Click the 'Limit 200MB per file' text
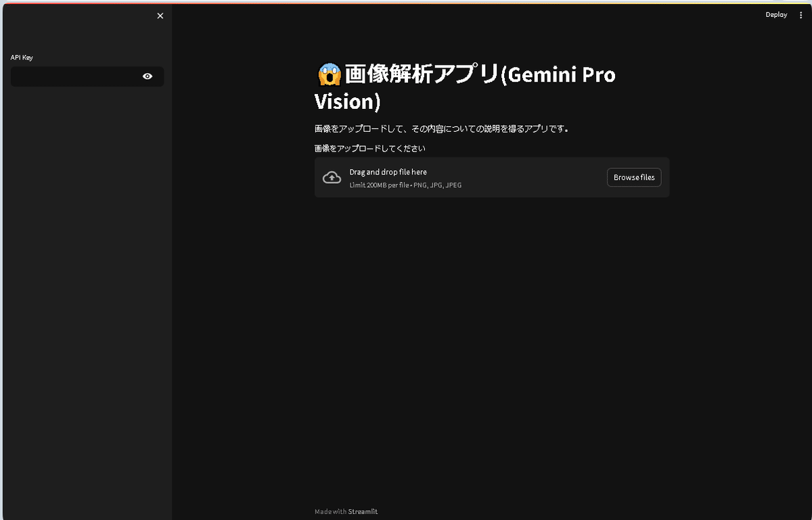The image size is (812, 520). click(379, 185)
